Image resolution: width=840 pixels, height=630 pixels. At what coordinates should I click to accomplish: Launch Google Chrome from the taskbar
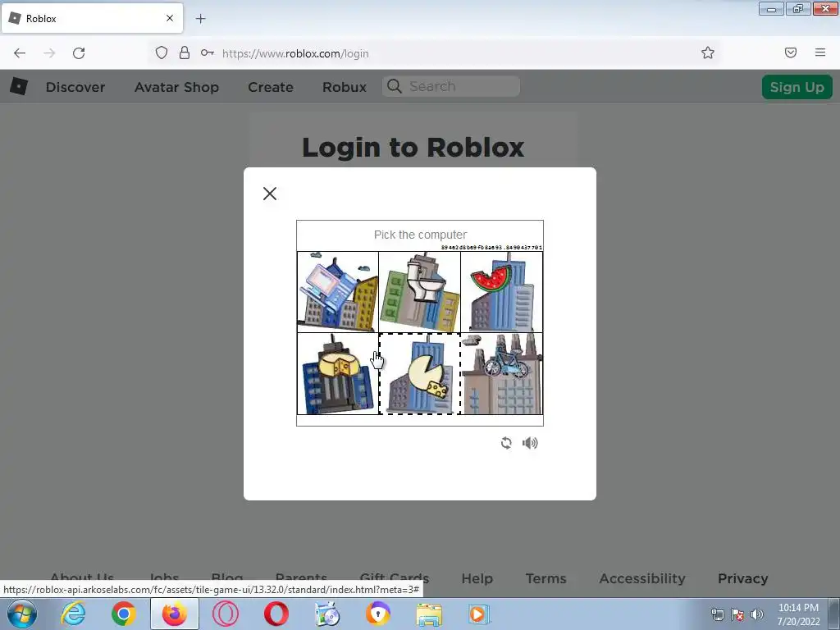pyautogui.click(x=123, y=614)
